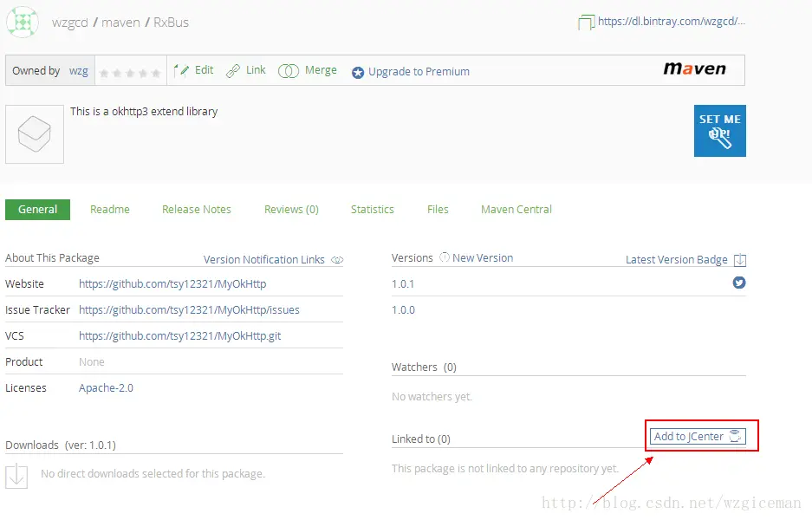
Task: Click the Link chain icon
Action: (x=233, y=70)
